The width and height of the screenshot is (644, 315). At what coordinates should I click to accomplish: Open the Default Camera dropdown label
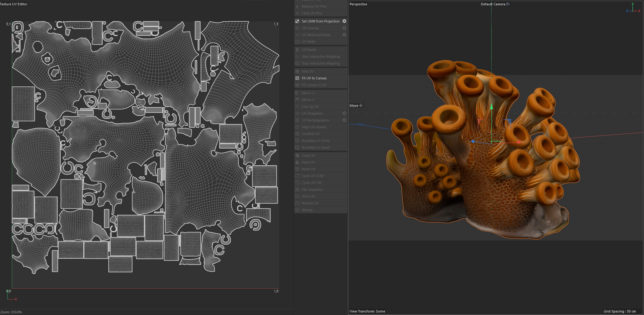493,4
